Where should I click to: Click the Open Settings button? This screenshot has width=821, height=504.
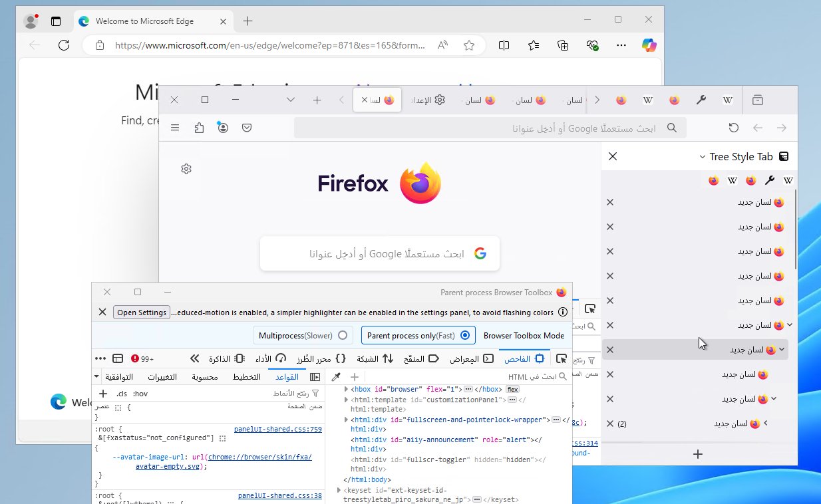(x=142, y=313)
